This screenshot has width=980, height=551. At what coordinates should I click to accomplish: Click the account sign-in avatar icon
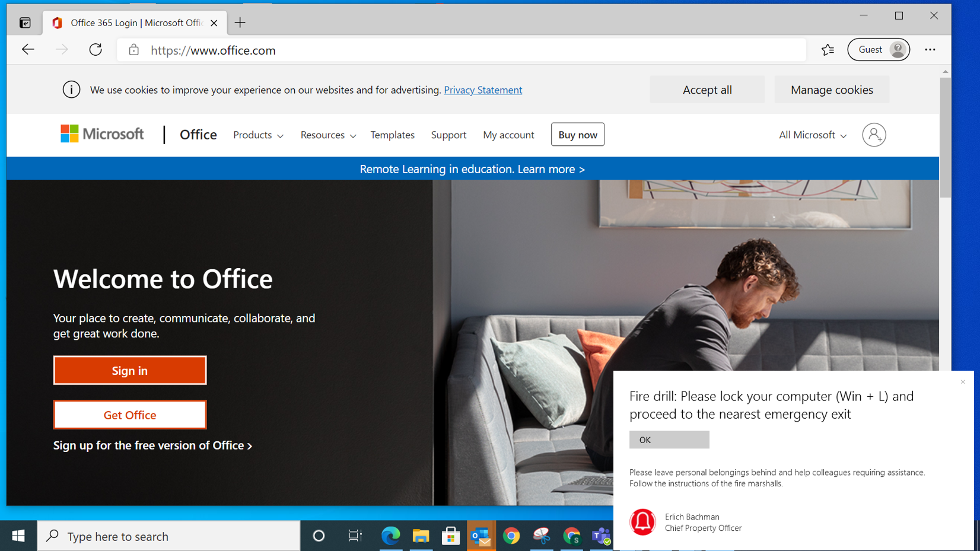[873, 135]
